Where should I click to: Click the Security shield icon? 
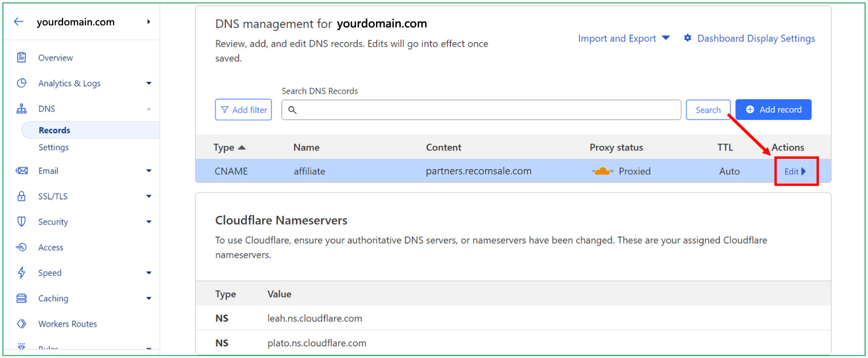coord(21,222)
